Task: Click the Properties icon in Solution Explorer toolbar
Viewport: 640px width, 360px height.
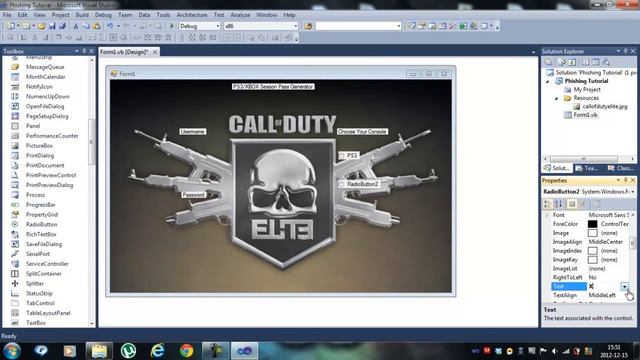Action: pos(549,62)
